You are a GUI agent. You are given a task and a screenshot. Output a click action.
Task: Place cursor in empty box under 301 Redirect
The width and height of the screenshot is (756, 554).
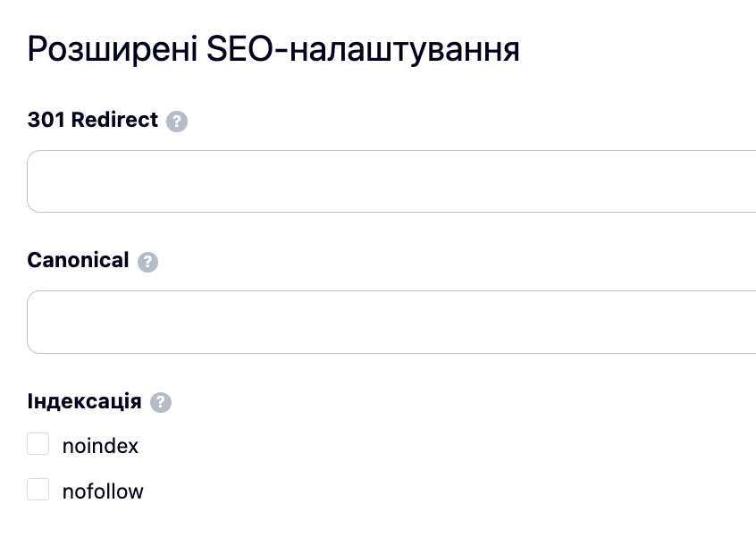pos(391,181)
